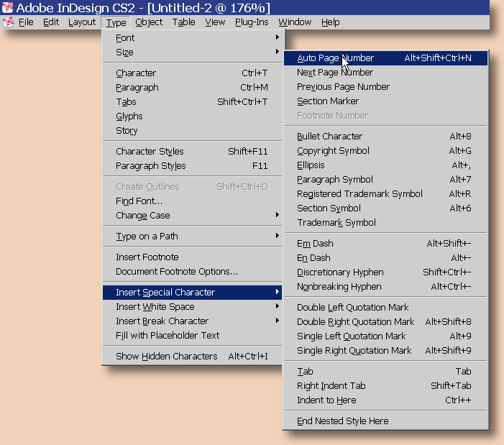
Task: Open the Object menu in menu bar
Action: (149, 22)
